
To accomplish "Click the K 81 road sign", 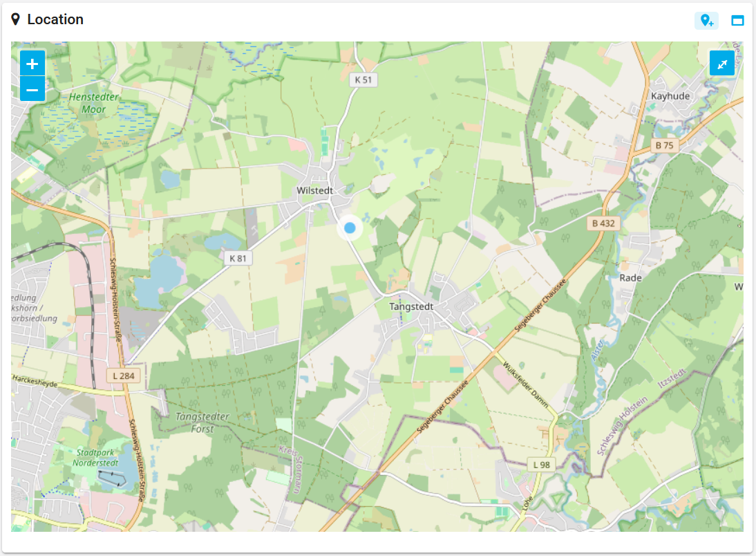I will point(237,258).
